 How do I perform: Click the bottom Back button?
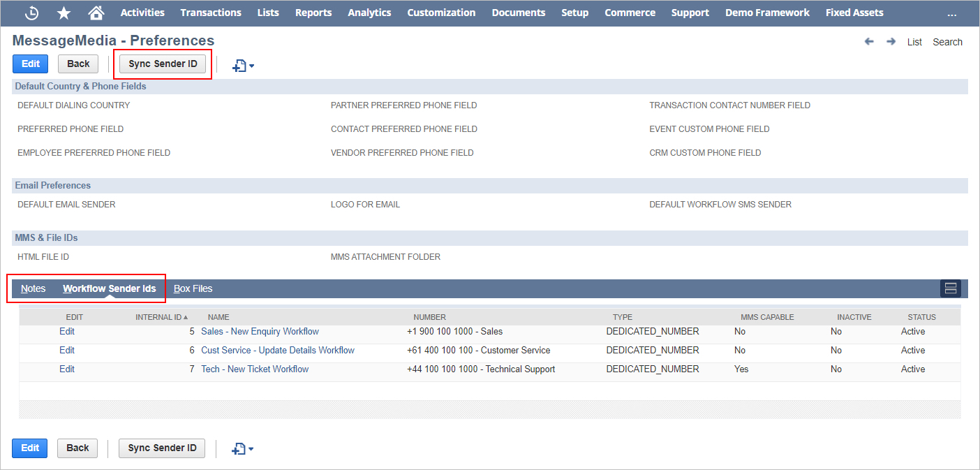click(77, 448)
